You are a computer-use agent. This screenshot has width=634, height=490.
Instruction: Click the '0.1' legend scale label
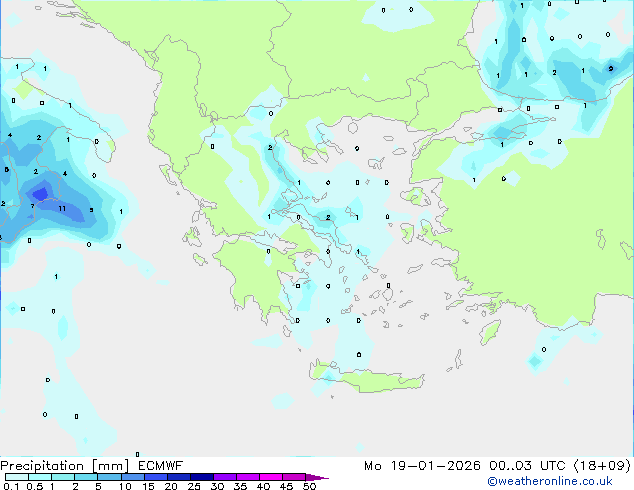(x=11, y=486)
